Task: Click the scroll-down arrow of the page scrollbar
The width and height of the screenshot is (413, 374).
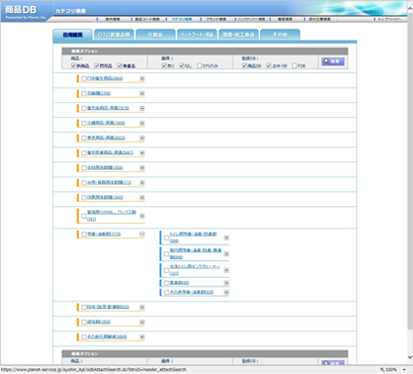Action: tap(410, 357)
